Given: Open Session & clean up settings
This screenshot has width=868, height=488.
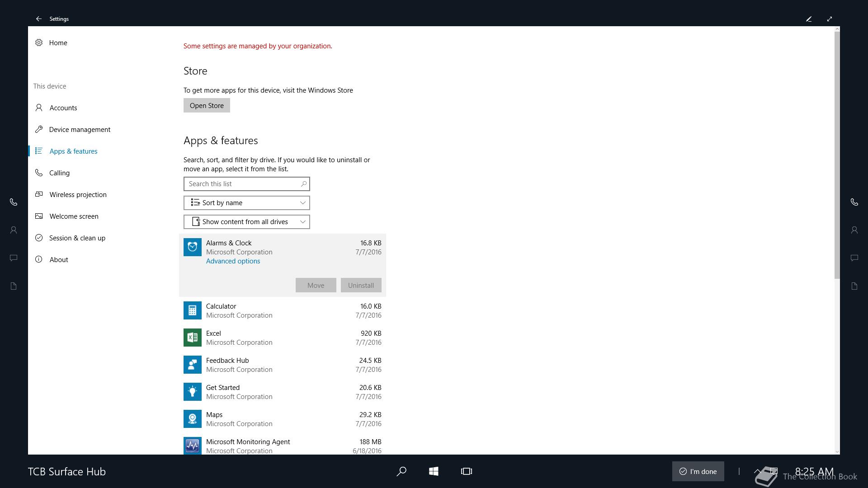Looking at the screenshot, I should (77, 238).
